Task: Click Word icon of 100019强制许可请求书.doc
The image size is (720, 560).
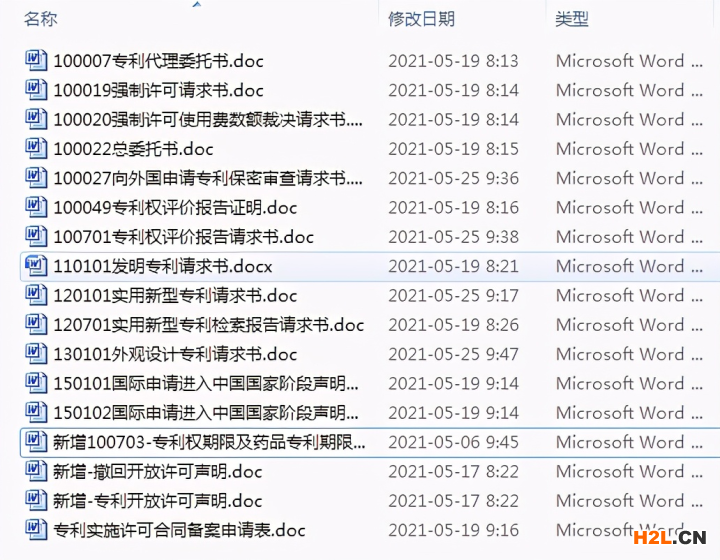Action: (36, 90)
